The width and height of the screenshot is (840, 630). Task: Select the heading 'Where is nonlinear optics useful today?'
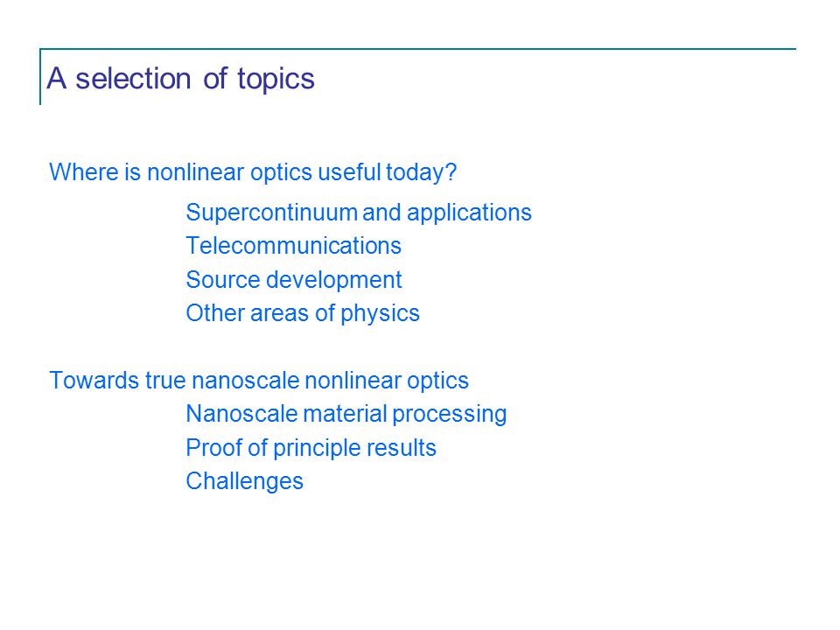pyautogui.click(x=253, y=173)
